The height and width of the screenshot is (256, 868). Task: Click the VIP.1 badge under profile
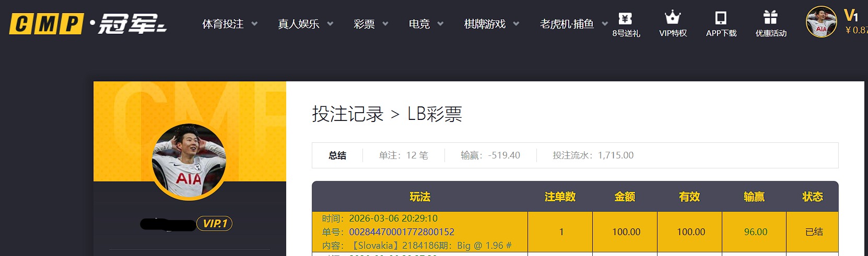[x=214, y=224]
